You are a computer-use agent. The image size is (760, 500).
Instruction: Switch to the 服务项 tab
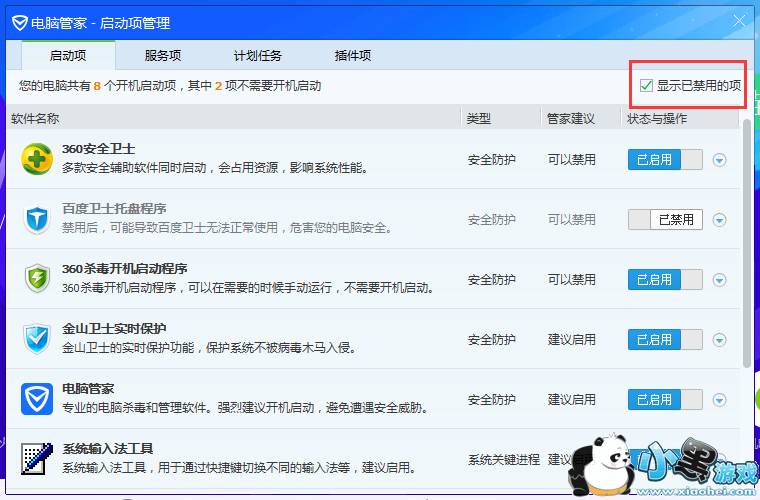pos(163,55)
